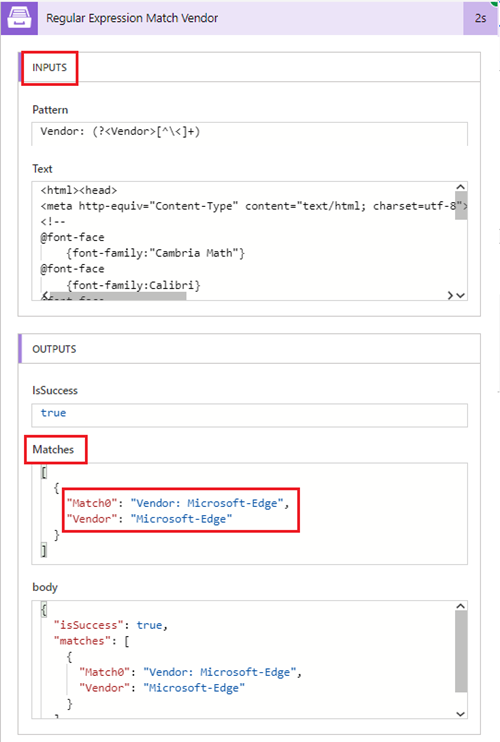Select the Vendor Microsoft-Edge value in Matches

(x=181, y=519)
